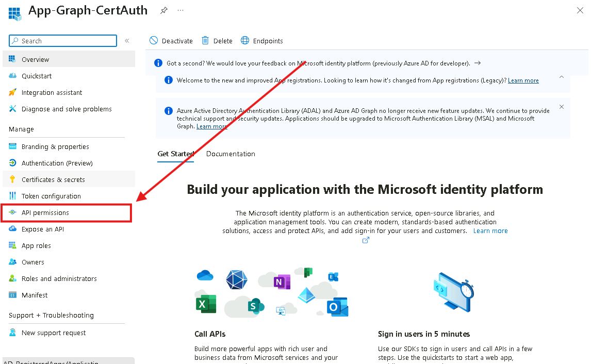Screen dimensions: 591x364
Task: Click the Expose an API cloud icon
Action: coord(12,229)
